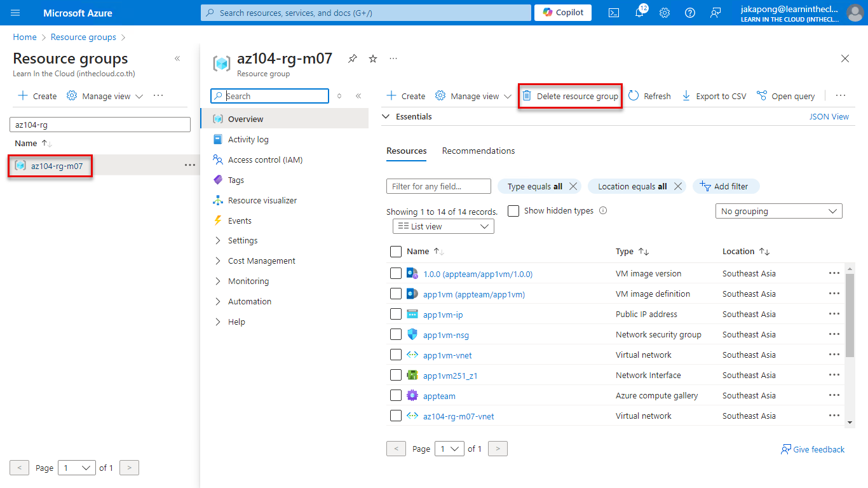Open more options in Resource groups toolbar
868x488 pixels.
coord(158,96)
